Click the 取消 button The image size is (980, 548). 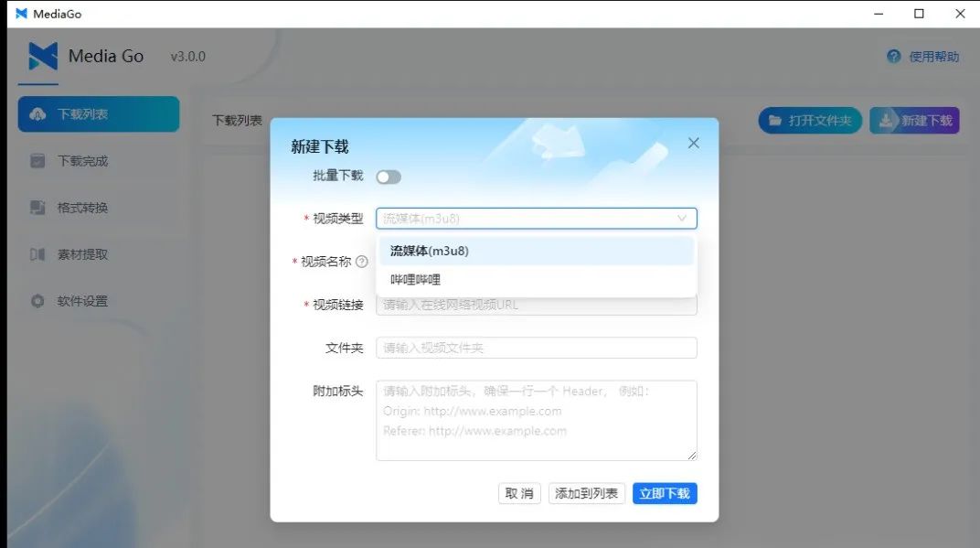[518, 494]
